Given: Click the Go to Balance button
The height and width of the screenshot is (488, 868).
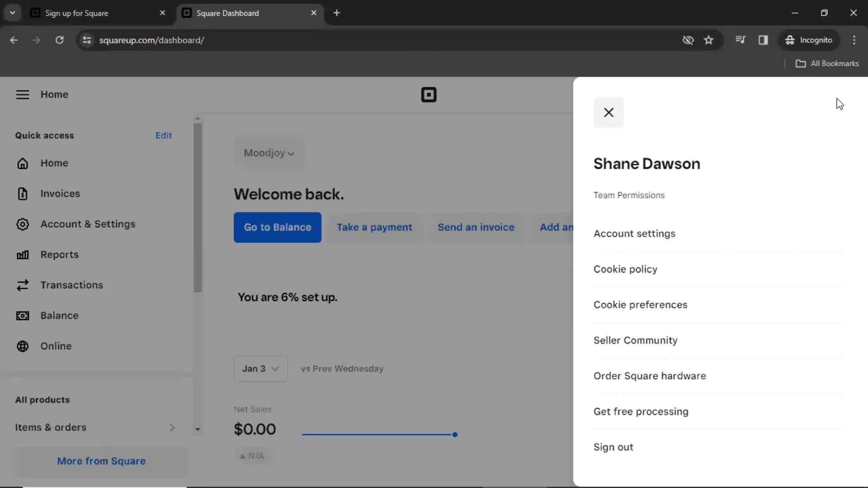Looking at the screenshot, I should [x=278, y=227].
